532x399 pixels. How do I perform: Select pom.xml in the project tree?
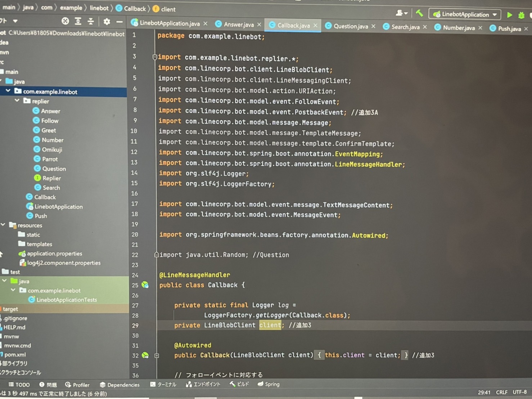tap(15, 354)
